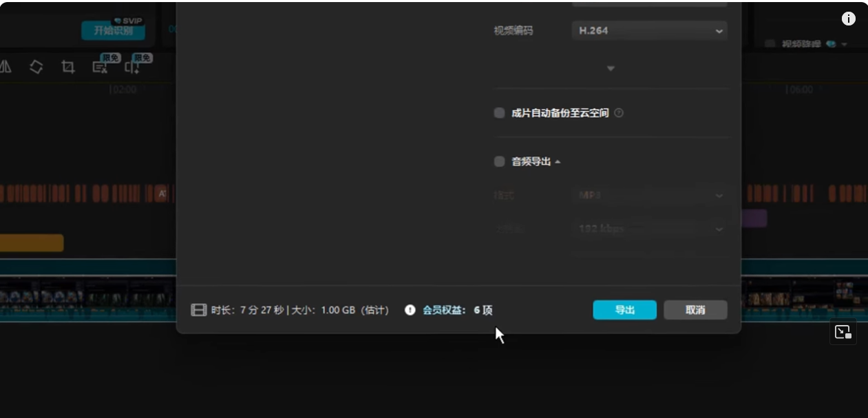868x418 pixels.
Task: Enable 成片自动备份至云空间 checkbox
Action: point(500,113)
